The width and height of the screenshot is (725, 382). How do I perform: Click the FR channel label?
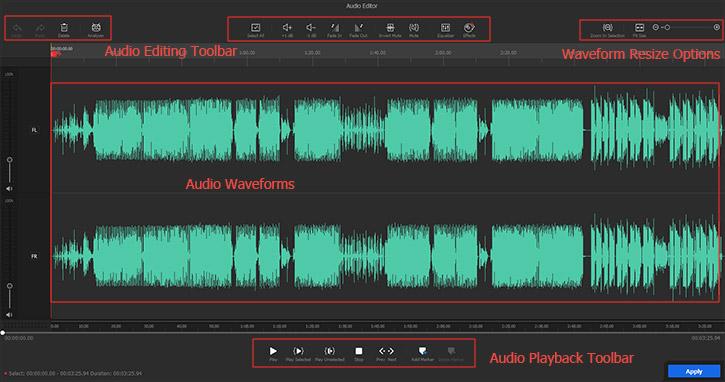pyautogui.click(x=34, y=256)
